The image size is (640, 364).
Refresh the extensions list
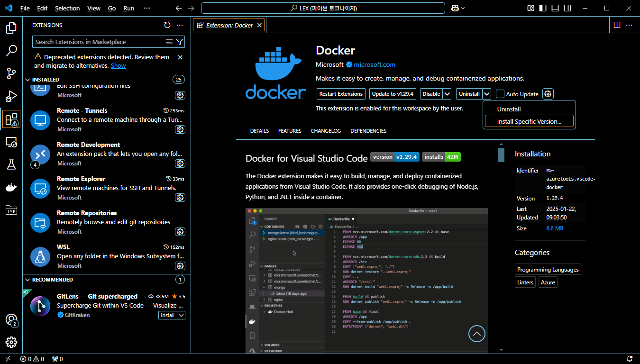click(x=167, y=25)
